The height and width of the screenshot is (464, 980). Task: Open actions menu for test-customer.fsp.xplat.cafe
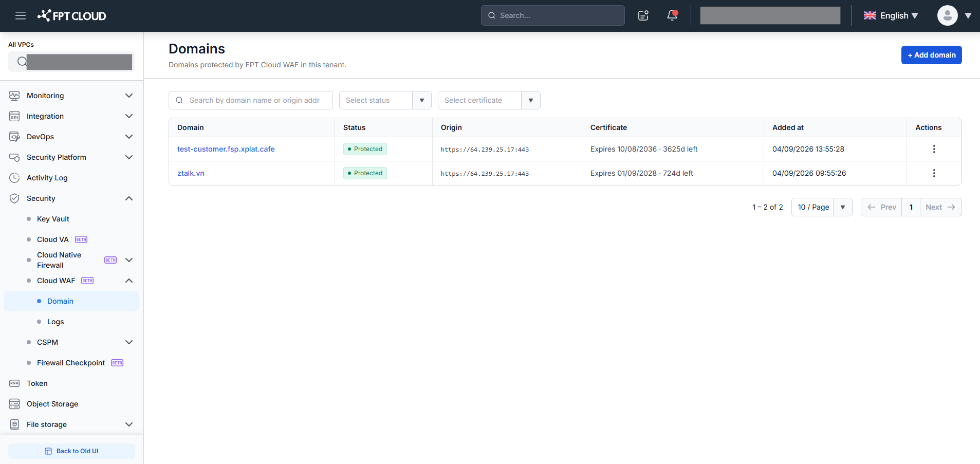coord(934,149)
